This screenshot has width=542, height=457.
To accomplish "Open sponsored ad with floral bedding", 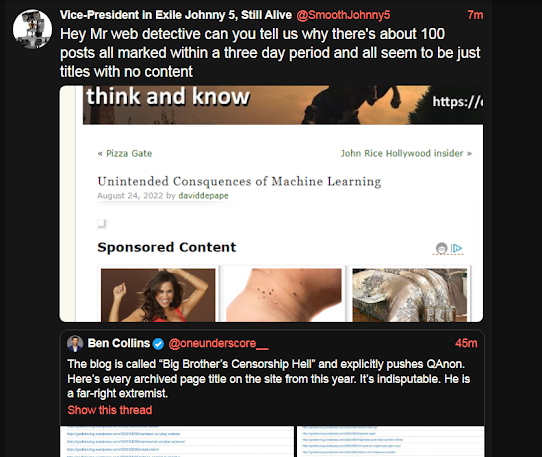I will pos(410,295).
